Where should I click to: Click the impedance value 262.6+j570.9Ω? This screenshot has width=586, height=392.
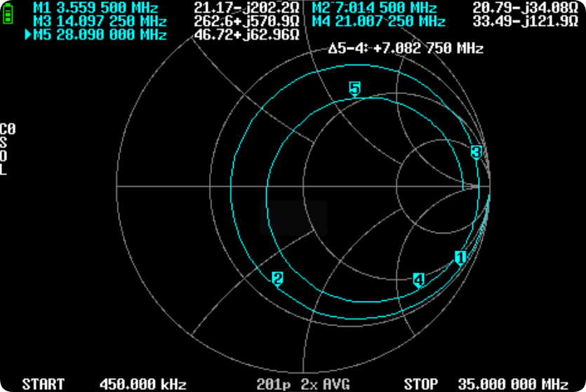tap(246, 22)
